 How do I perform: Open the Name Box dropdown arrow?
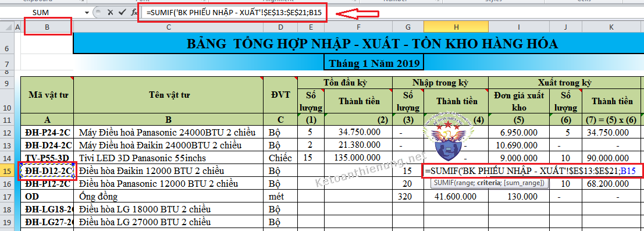(x=87, y=13)
